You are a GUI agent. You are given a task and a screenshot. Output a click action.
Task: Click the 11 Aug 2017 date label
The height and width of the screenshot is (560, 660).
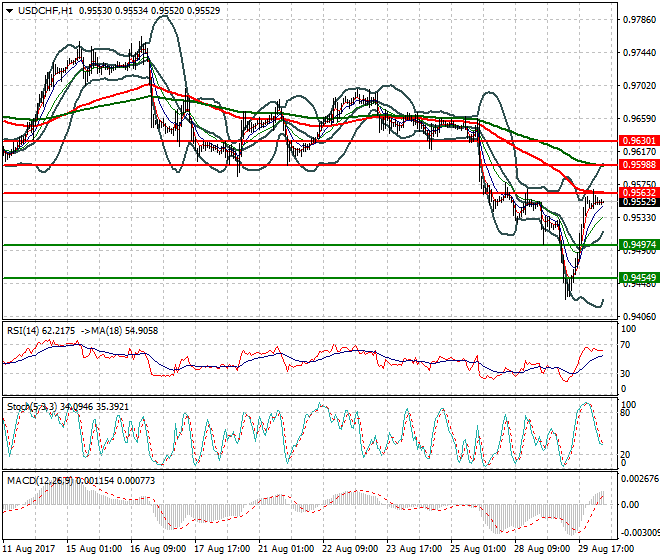click(x=29, y=549)
